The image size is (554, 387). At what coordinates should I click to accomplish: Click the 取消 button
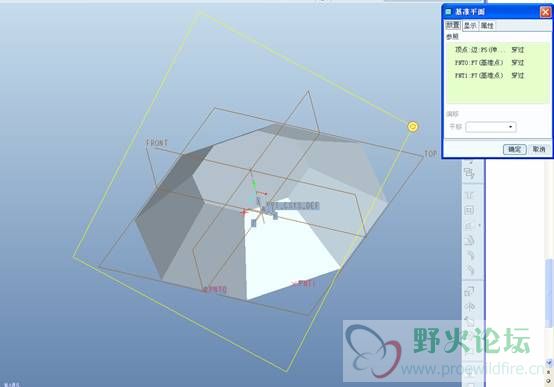pos(539,149)
